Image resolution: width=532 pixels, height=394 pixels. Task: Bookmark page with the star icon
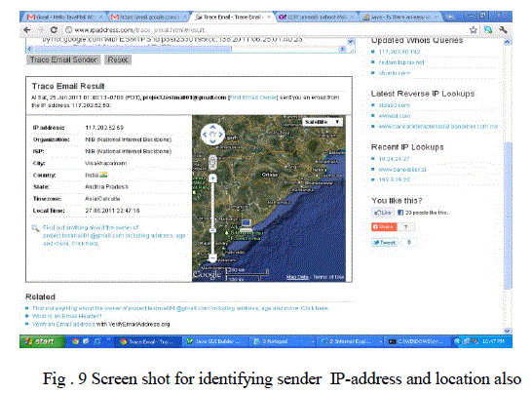point(473,30)
